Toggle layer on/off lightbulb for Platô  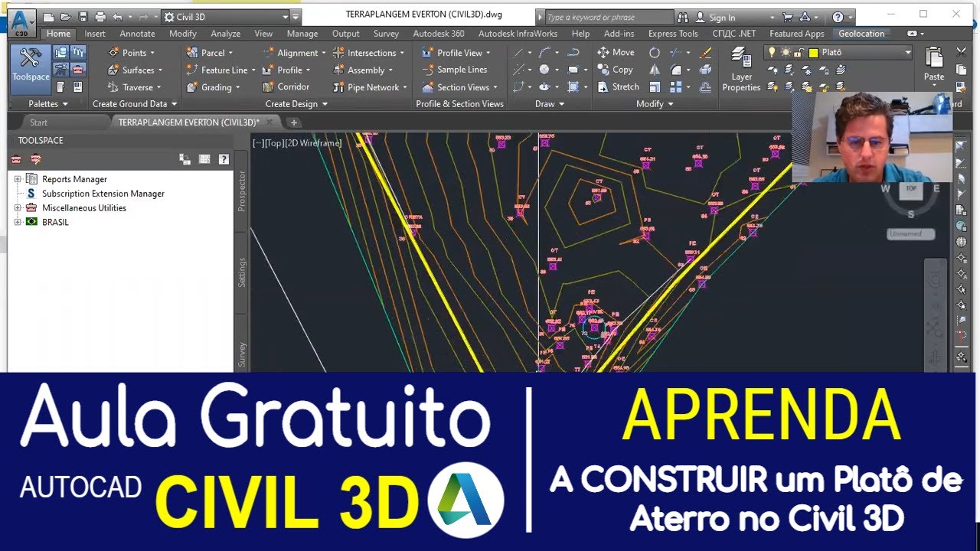(773, 52)
